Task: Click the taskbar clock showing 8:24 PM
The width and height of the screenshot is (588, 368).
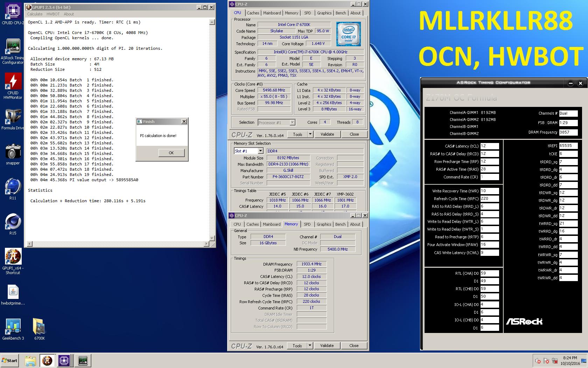Action: click(570, 361)
